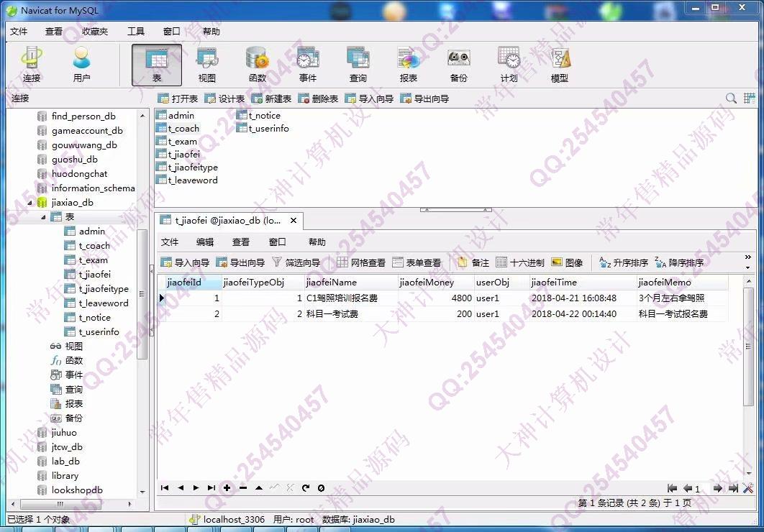
Task: Stop loading with the stop icon
Action: pyautogui.click(x=321, y=487)
